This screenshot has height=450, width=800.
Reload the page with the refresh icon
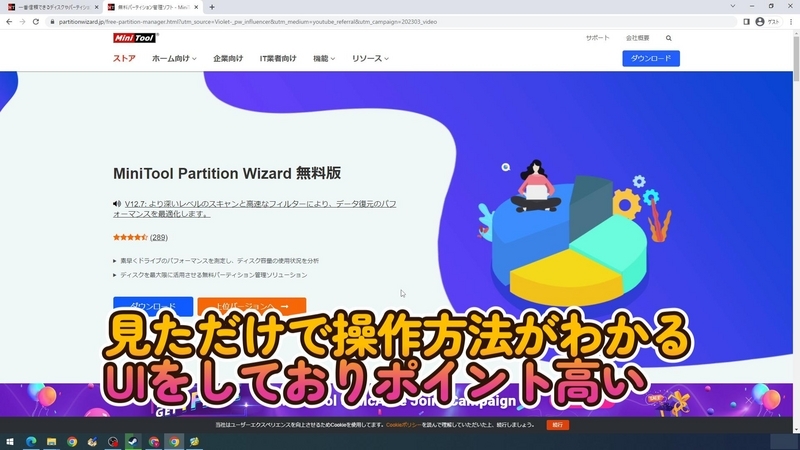[x=36, y=22]
